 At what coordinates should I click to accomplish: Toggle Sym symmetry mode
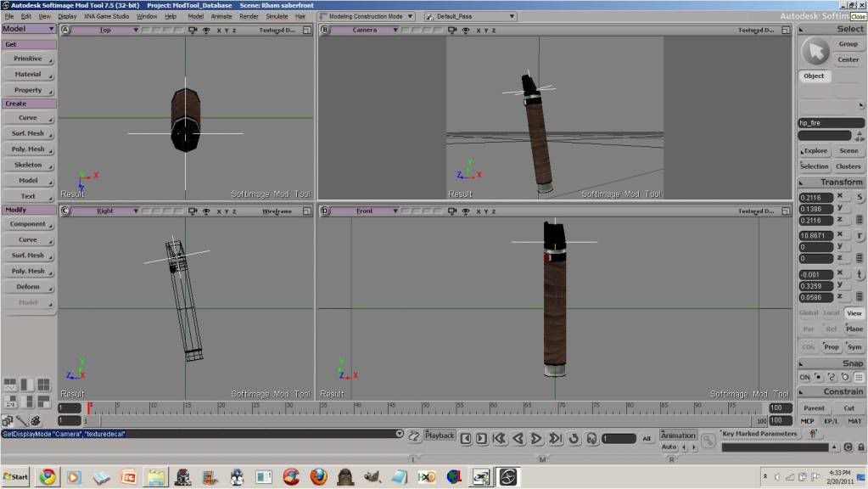pos(854,346)
